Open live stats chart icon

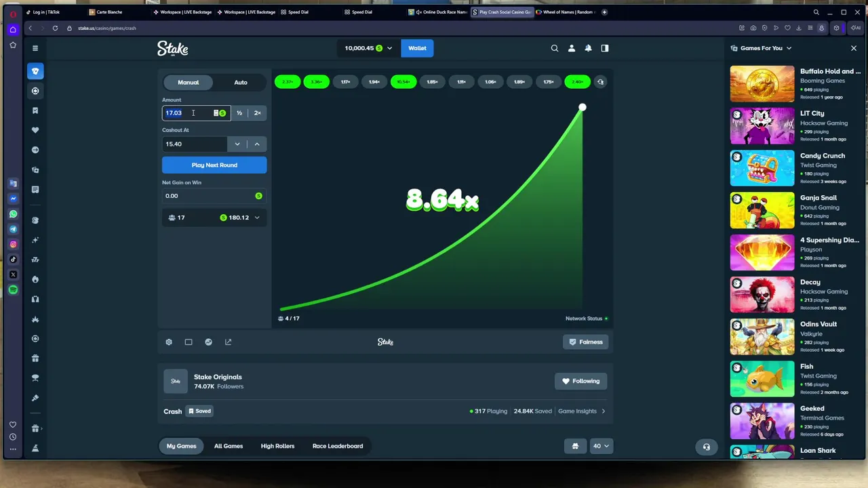[x=209, y=342]
